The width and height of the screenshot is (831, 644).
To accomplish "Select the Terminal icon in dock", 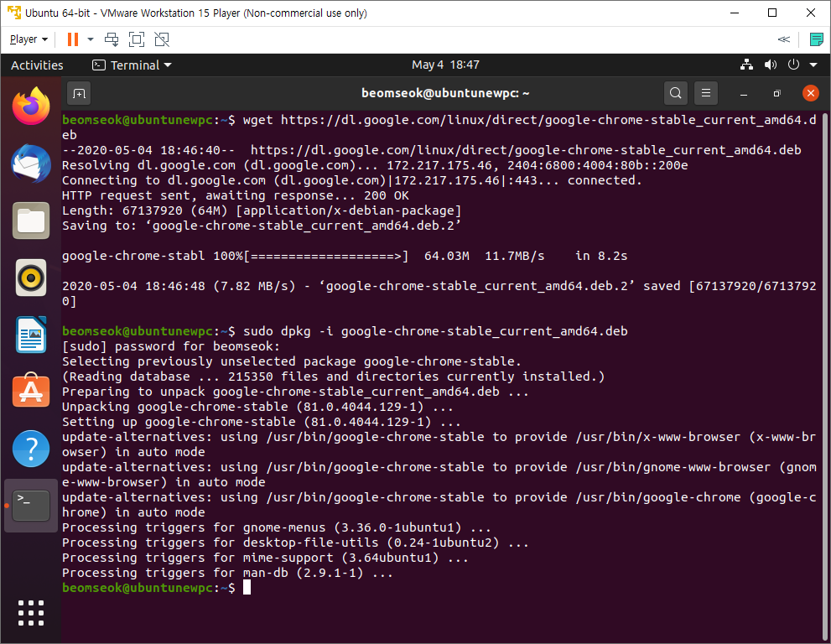I will pyautogui.click(x=31, y=506).
